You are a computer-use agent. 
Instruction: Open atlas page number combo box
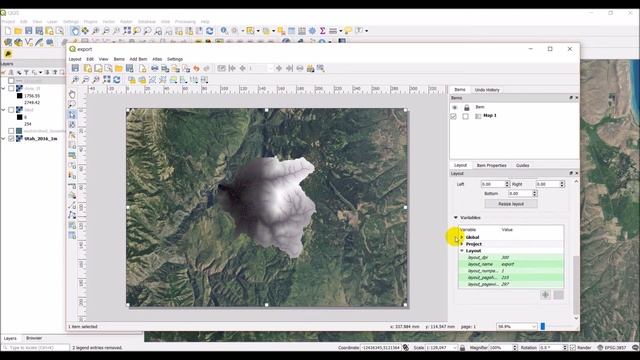tap(260, 69)
